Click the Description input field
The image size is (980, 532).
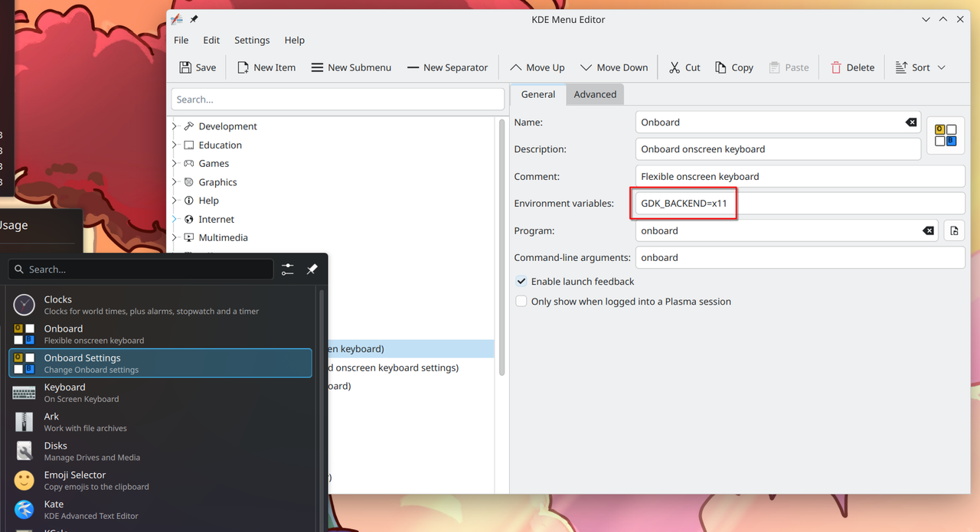(x=778, y=149)
